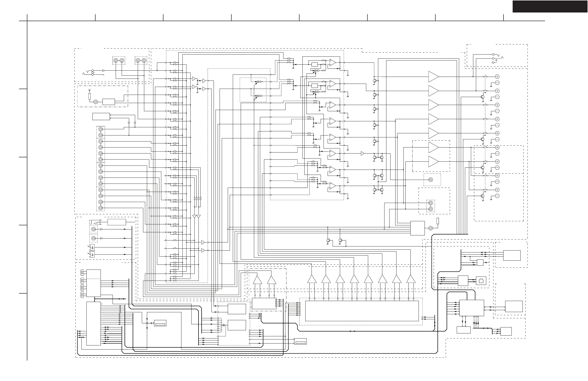Click the bar-display box at bottom center
The width and height of the screenshot is (588, 381).
click(x=300, y=341)
